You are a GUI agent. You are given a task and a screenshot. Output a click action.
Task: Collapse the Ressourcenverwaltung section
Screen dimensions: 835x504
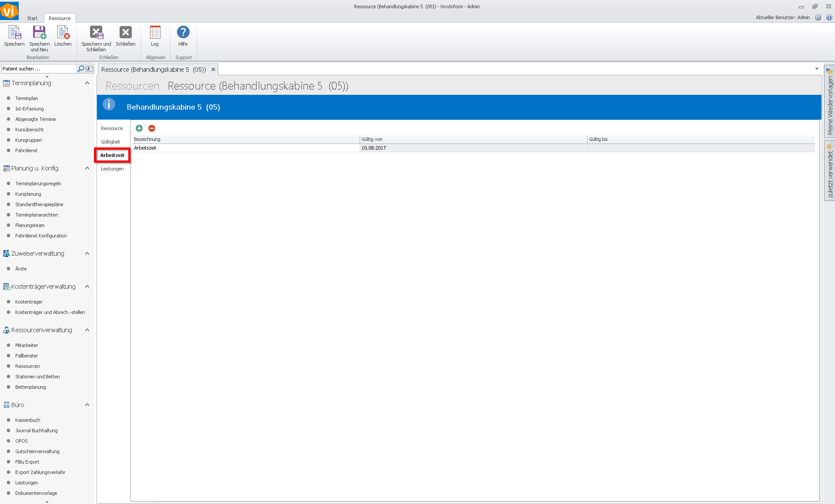(x=87, y=330)
